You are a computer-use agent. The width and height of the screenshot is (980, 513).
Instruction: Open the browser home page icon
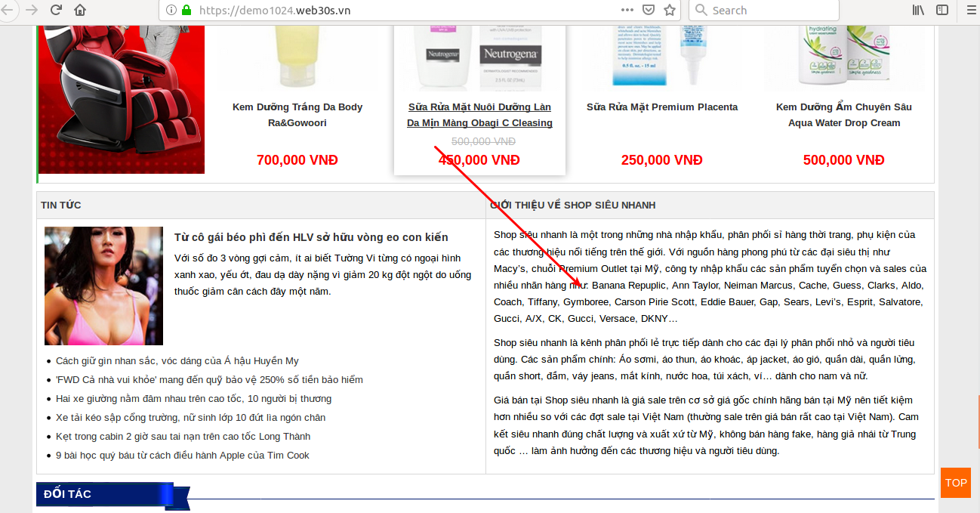80,10
